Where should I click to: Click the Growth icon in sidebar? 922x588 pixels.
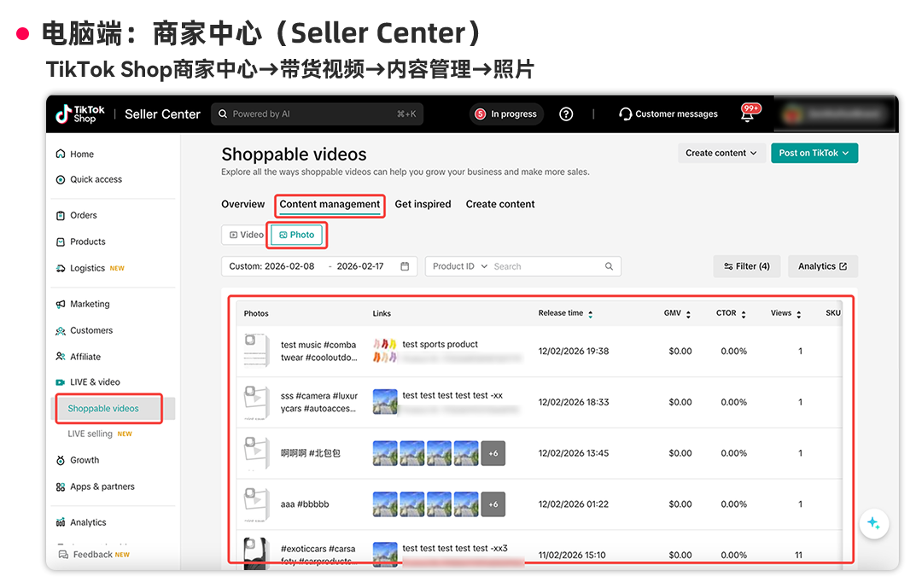click(60, 460)
